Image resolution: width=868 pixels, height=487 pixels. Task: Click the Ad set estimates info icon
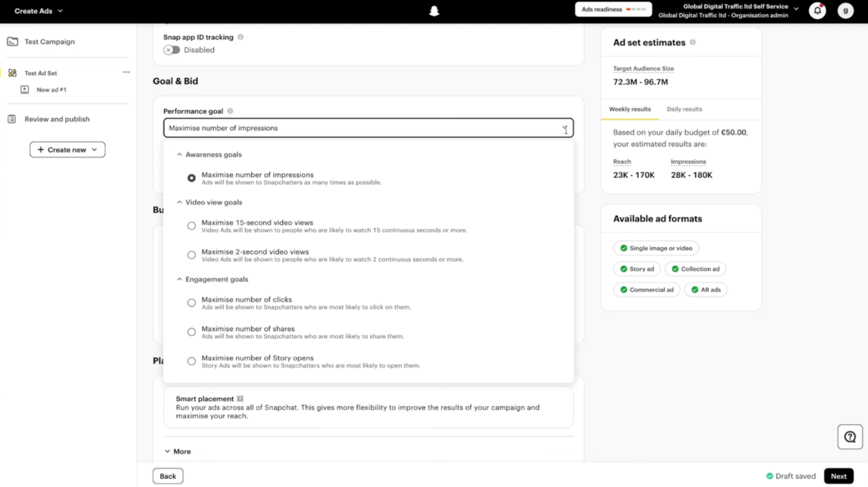tap(693, 42)
